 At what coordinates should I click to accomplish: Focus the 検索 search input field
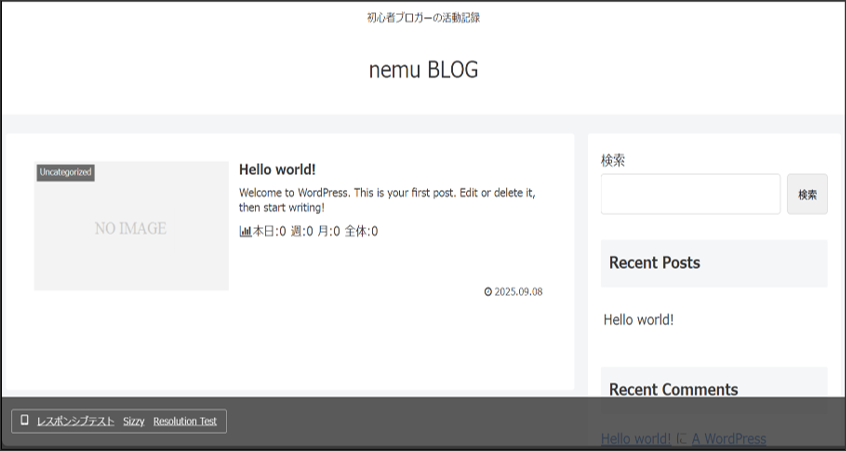point(690,194)
